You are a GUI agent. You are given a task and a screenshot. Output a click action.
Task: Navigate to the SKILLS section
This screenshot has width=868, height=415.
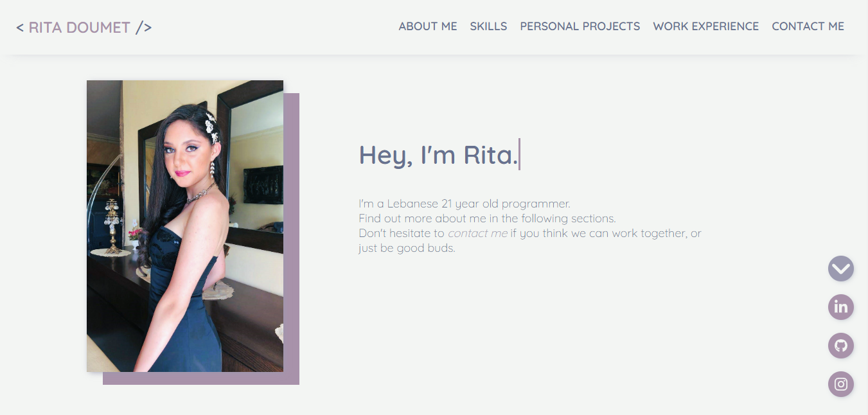488,26
